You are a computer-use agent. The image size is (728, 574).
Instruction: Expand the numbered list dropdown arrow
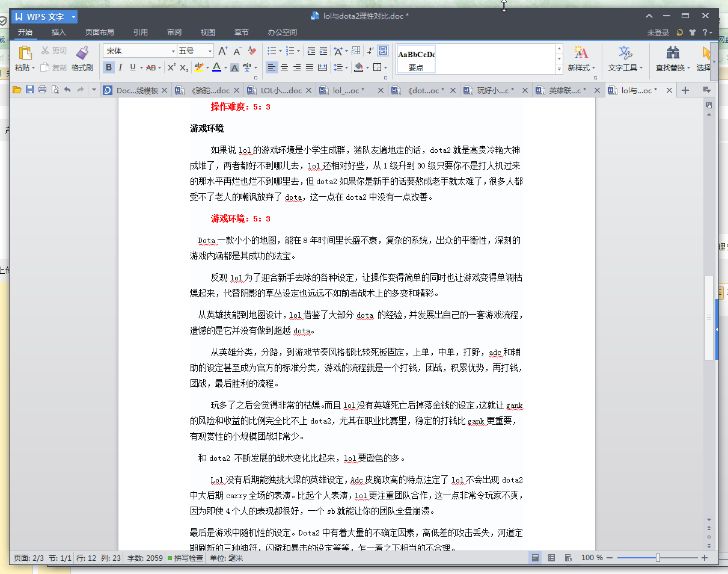(x=299, y=51)
